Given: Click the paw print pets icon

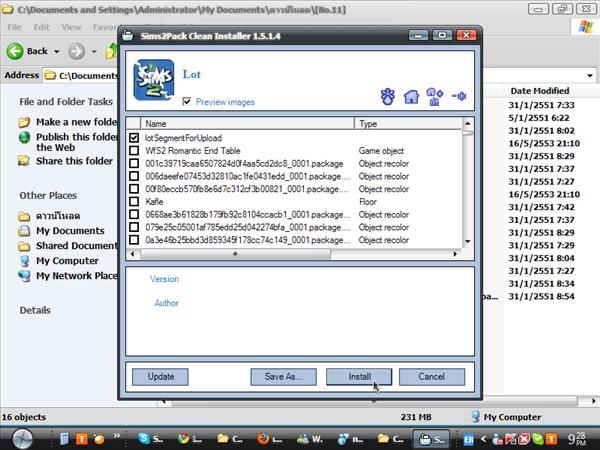Looking at the screenshot, I should pyautogui.click(x=388, y=96).
